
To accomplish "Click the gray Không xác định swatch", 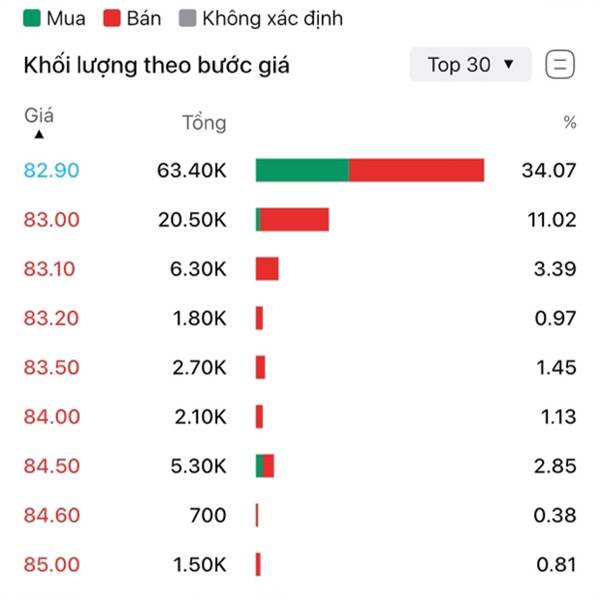I will click(186, 18).
